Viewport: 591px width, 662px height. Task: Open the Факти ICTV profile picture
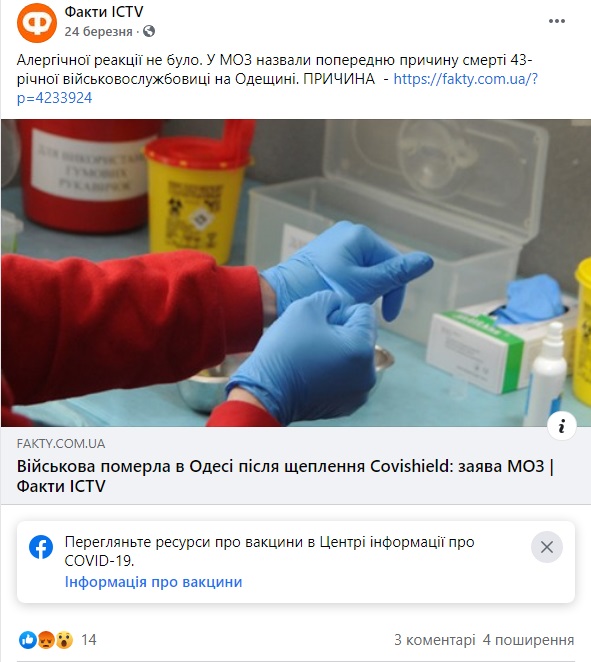37,23
